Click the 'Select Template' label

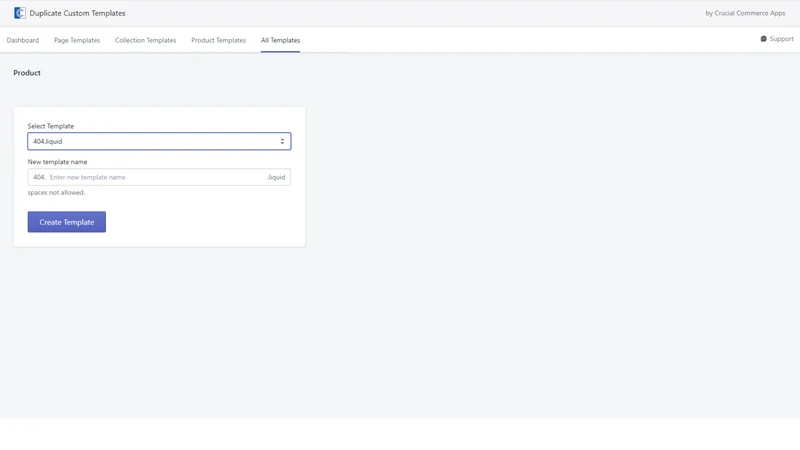coord(51,126)
